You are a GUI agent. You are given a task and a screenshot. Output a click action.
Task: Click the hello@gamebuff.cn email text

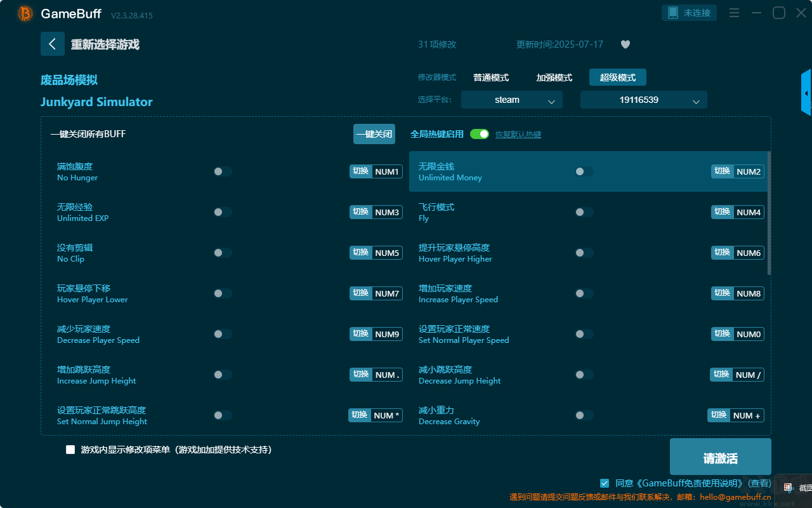point(735,497)
